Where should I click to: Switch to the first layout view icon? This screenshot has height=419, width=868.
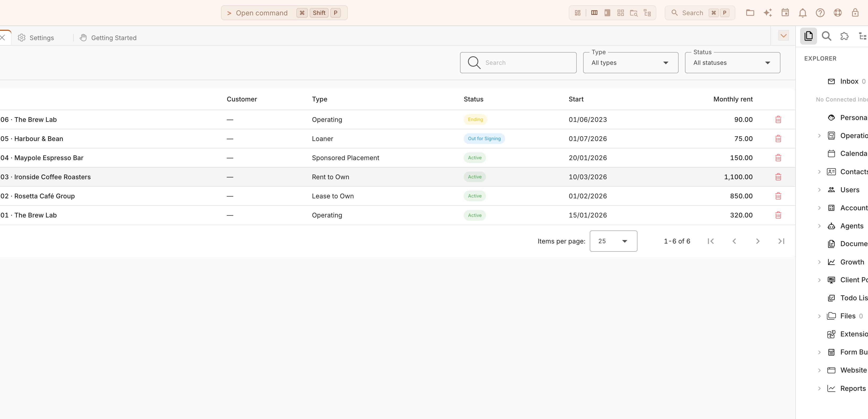(x=578, y=13)
